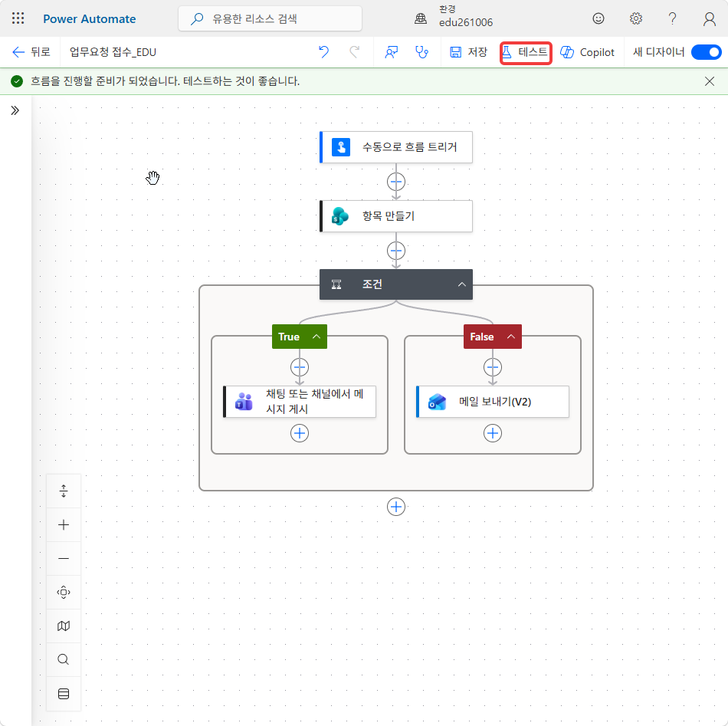This screenshot has width=728, height=726.
Task: Click the panel icon below canvas search
Action: (x=64, y=694)
